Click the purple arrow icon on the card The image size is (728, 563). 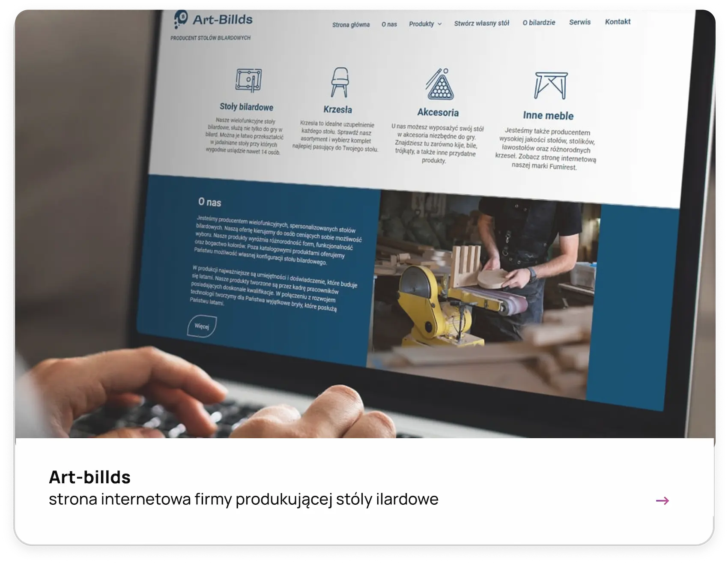(662, 500)
